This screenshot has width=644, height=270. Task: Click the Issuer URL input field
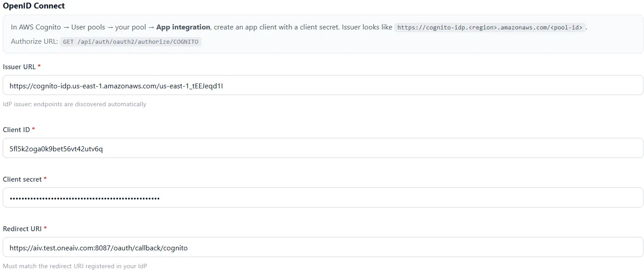pyautogui.click(x=323, y=85)
